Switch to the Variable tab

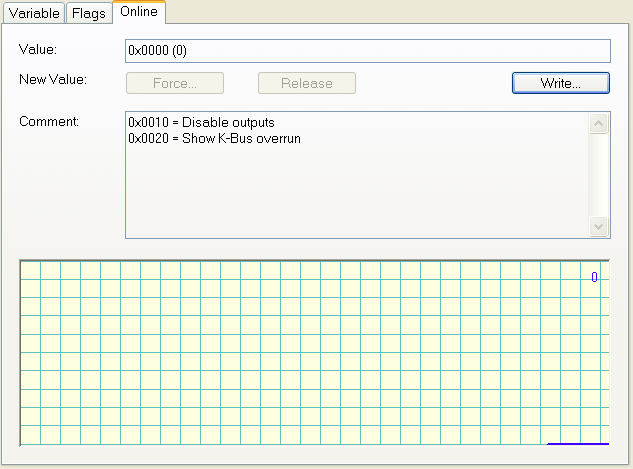(34, 13)
